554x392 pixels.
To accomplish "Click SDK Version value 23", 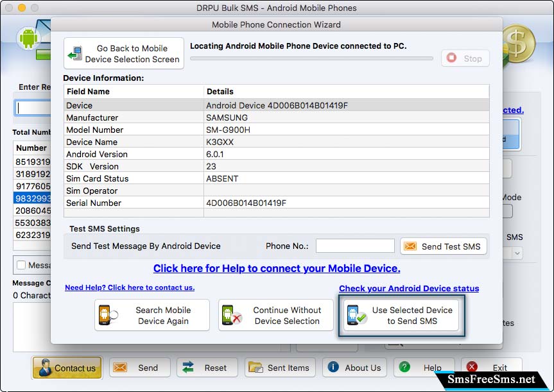I will point(211,166).
